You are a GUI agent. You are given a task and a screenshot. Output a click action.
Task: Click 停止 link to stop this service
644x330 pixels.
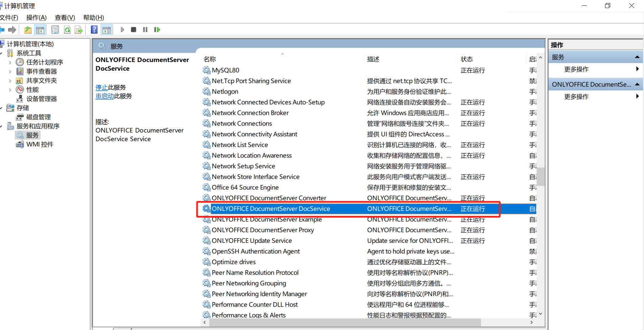[x=102, y=88]
